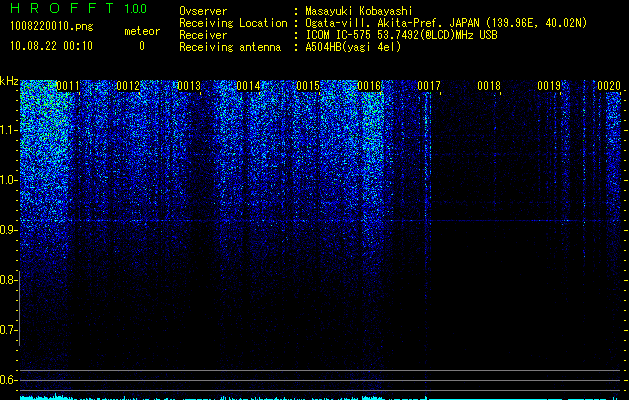This screenshot has width=629, height=400.
Task: Click the 0020 time marker
Action: click(x=609, y=86)
